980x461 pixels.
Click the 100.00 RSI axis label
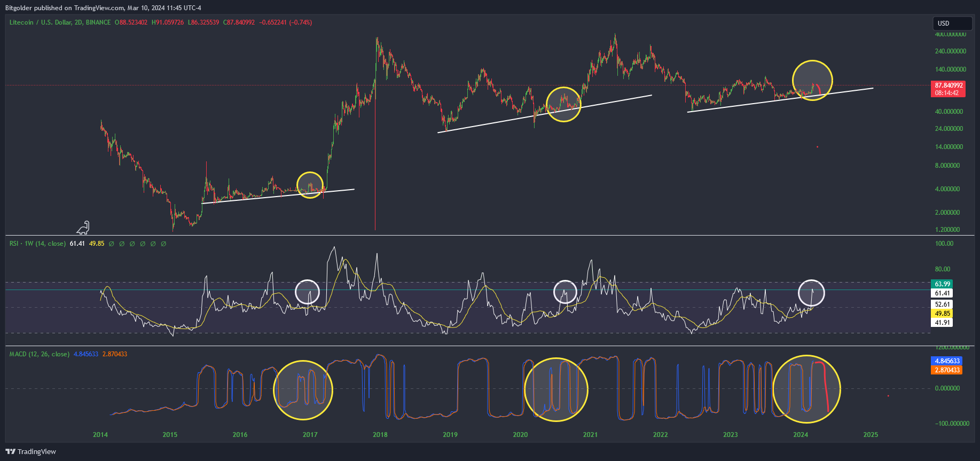[x=944, y=244]
